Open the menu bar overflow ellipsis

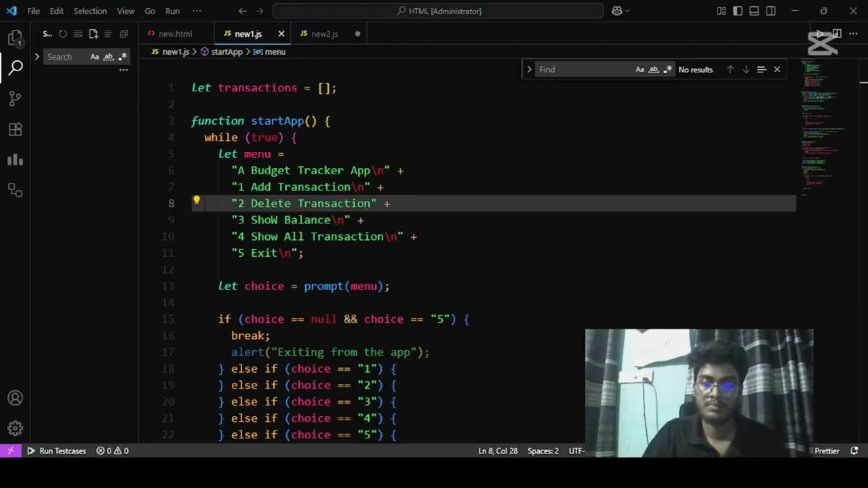(x=197, y=11)
